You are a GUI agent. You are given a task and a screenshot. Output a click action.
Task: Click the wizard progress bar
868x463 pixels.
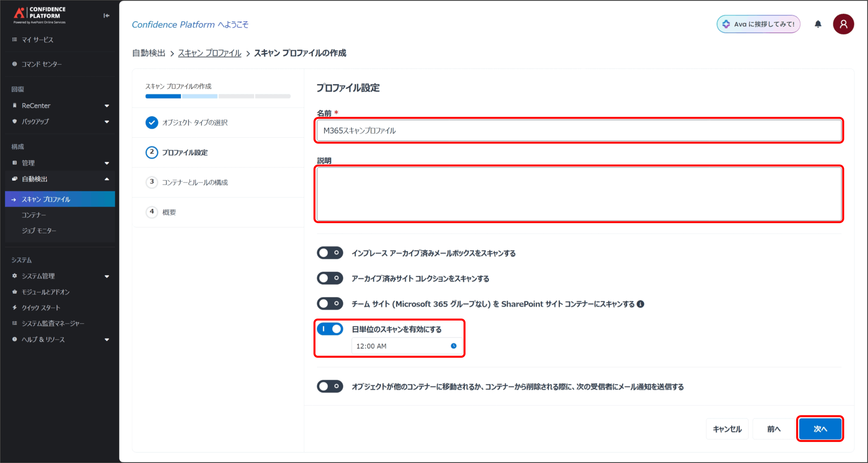click(x=218, y=96)
